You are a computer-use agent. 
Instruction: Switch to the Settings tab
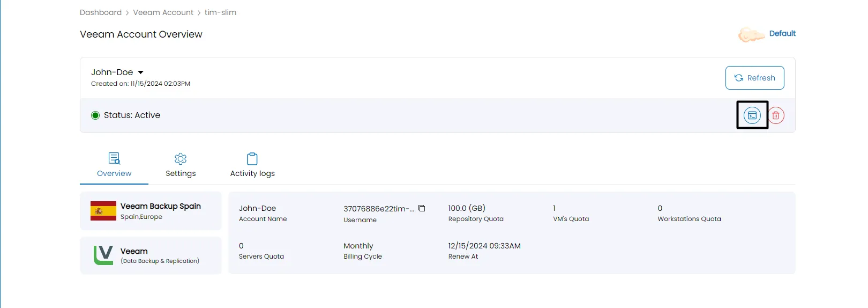(181, 165)
